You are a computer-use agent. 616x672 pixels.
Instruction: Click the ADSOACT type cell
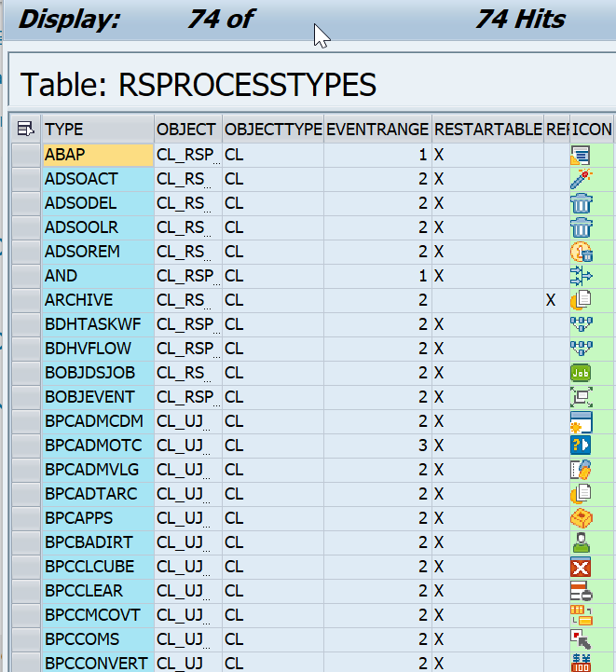coord(98,179)
